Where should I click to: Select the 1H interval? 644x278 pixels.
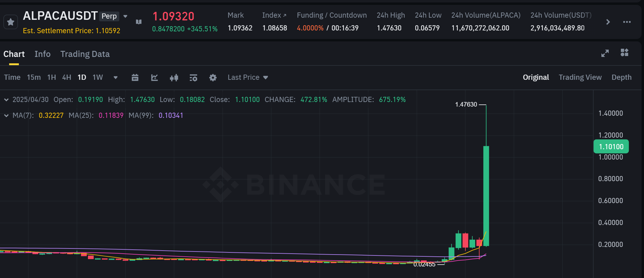[x=51, y=77]
